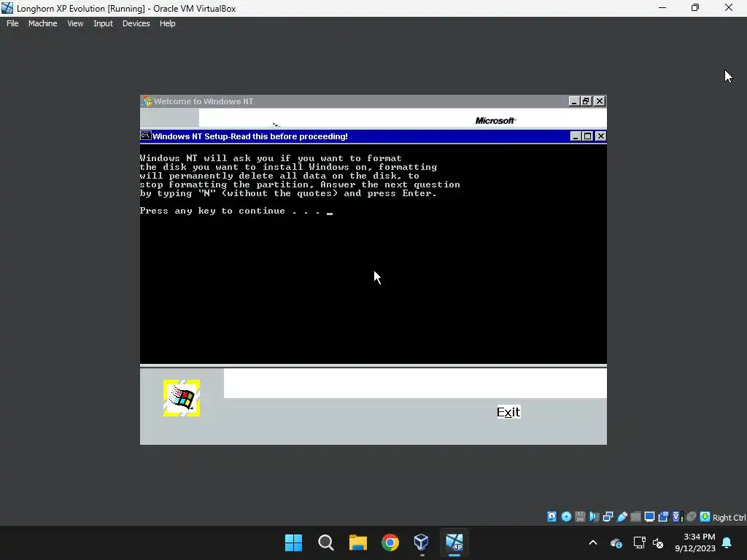Click the Microsoft logo in the Welcome banner
This screenshot has width=747, height=560.
[x=495, y=120]
